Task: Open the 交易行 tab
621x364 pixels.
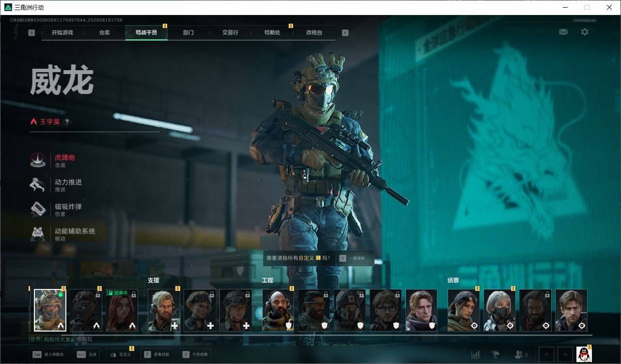Action: [230, 33]
